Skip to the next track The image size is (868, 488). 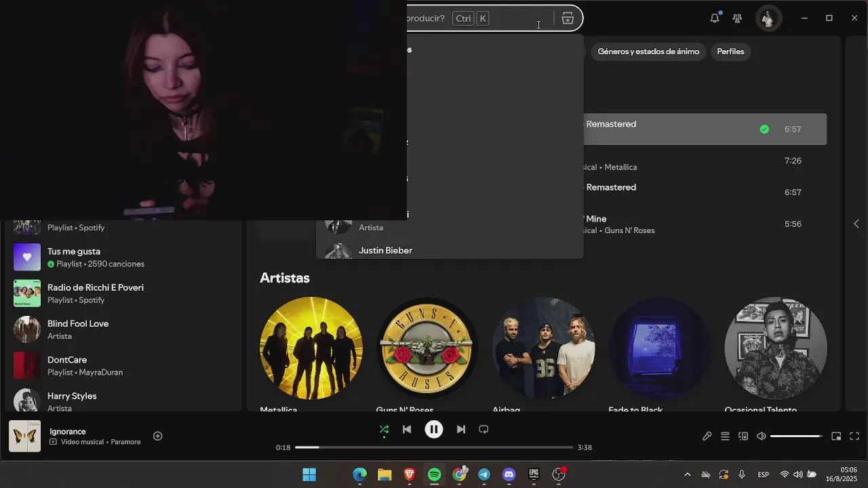pyautogui.click(x=461, y=429)
